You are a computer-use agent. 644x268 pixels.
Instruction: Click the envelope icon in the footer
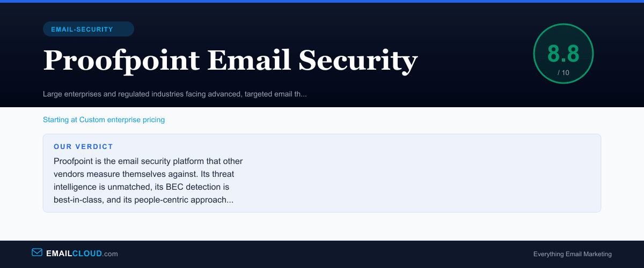pos(37,252)
